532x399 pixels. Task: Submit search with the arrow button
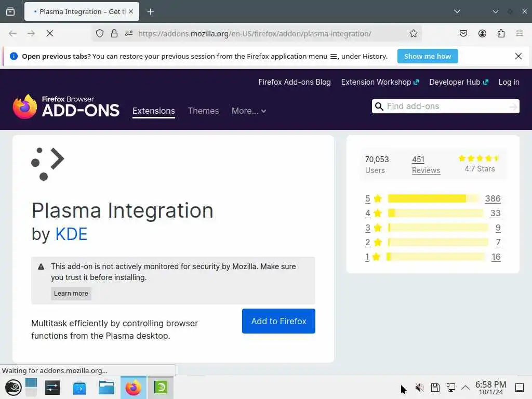tap(513, 107)
